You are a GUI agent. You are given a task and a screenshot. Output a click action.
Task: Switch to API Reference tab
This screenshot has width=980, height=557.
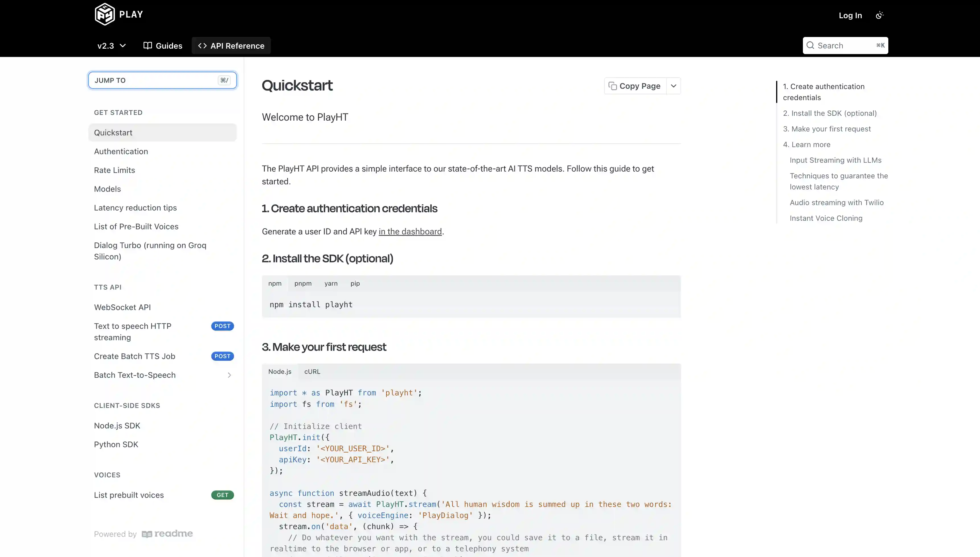pyautogui.click(x=231, y=46)
